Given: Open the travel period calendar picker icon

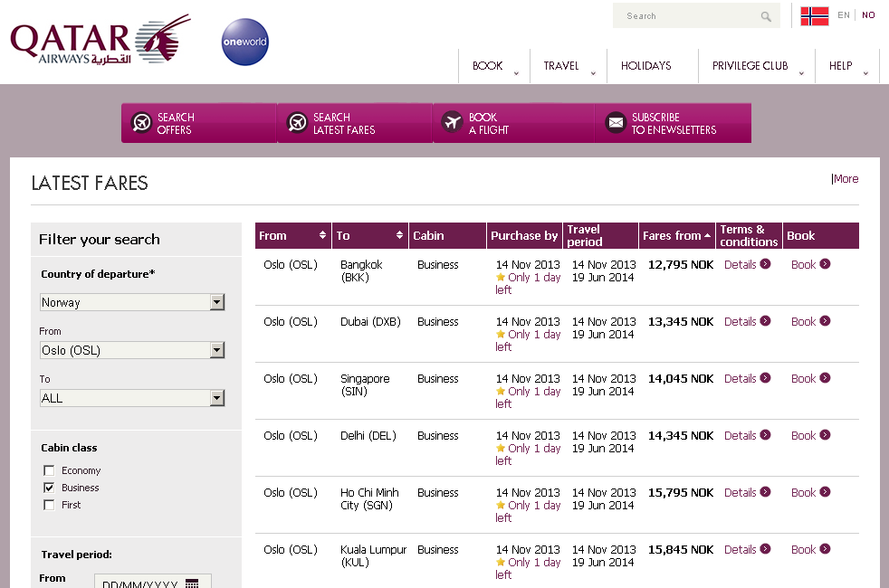Looking at the screenshot, I should (x=191, y=584).
